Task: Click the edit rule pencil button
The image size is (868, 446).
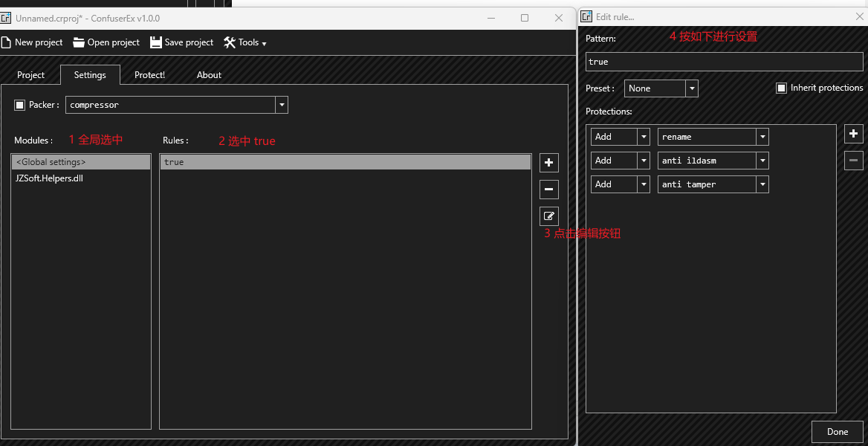Action: click(548, 216)
